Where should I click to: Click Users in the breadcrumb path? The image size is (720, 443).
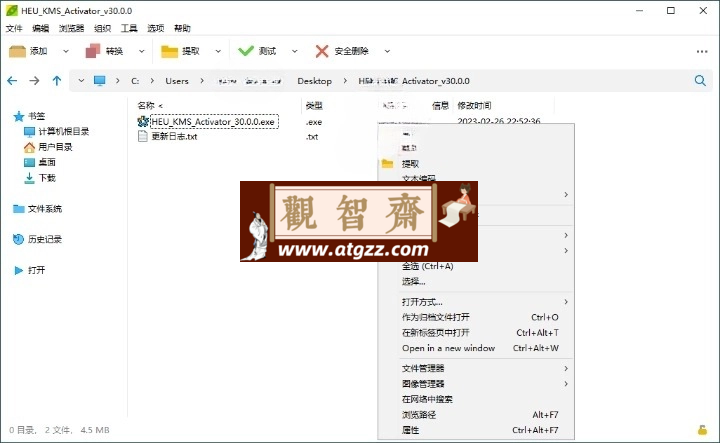tap(177, 81)
